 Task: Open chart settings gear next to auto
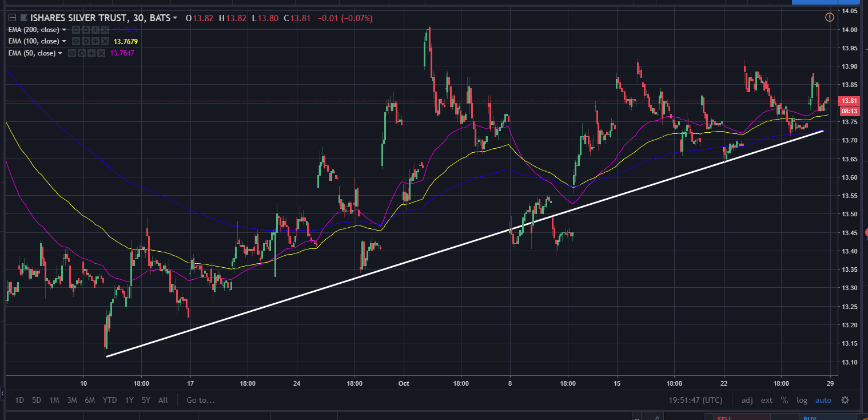pyautogui.click(x=845, y=400)
